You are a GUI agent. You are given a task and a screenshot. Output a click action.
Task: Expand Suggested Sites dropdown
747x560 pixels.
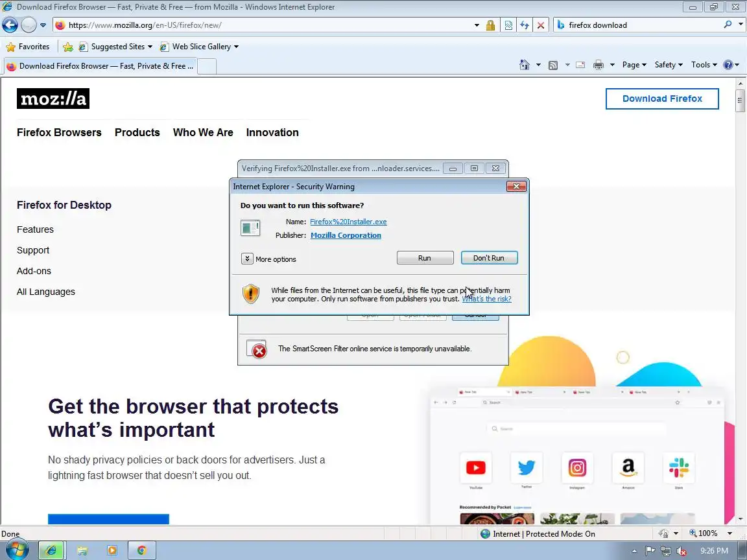150,47
